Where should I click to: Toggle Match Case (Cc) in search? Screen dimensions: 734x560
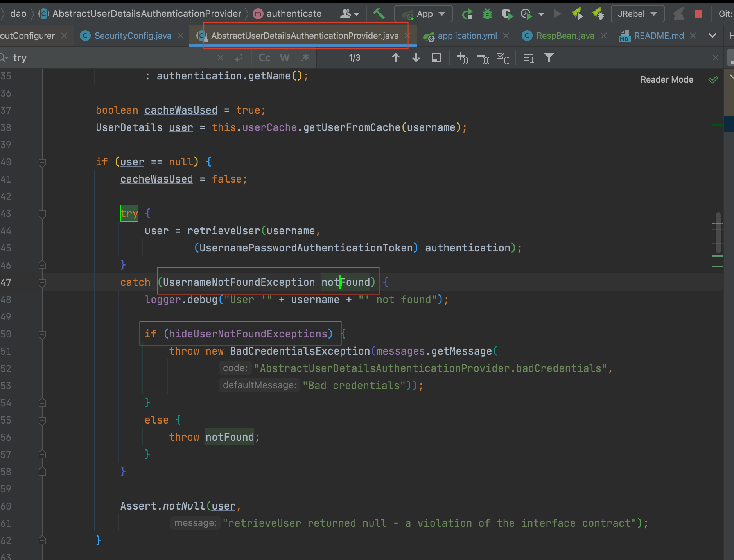[264, 58]
